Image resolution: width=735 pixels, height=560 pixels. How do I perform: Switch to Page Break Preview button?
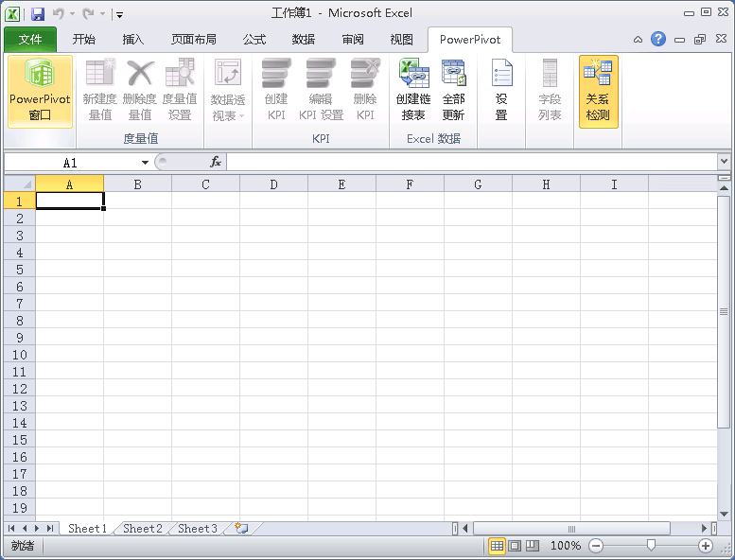click(x=532, y=546)
